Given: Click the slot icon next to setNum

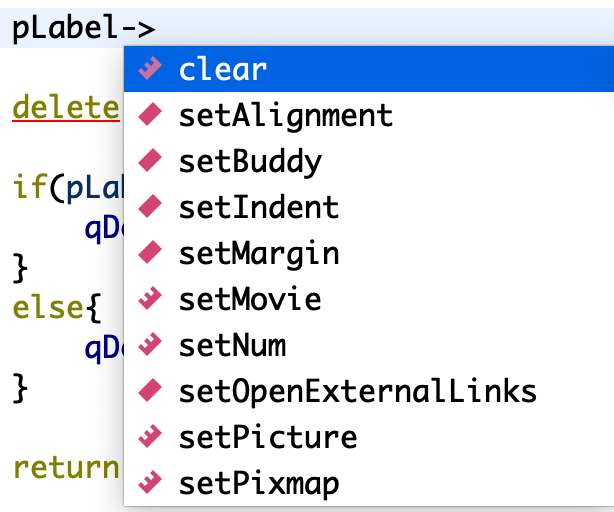Looking at the screenshot, I should (x=150, y=344).
